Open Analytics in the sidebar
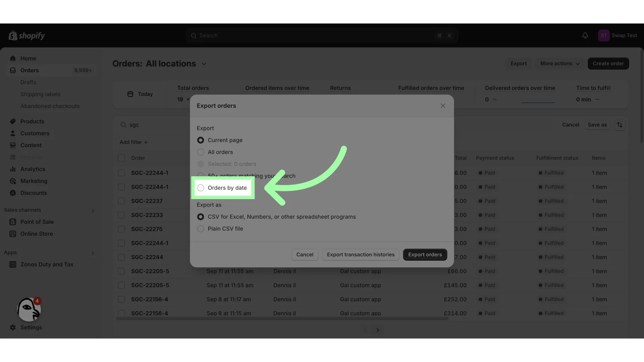 coord(33,169)
